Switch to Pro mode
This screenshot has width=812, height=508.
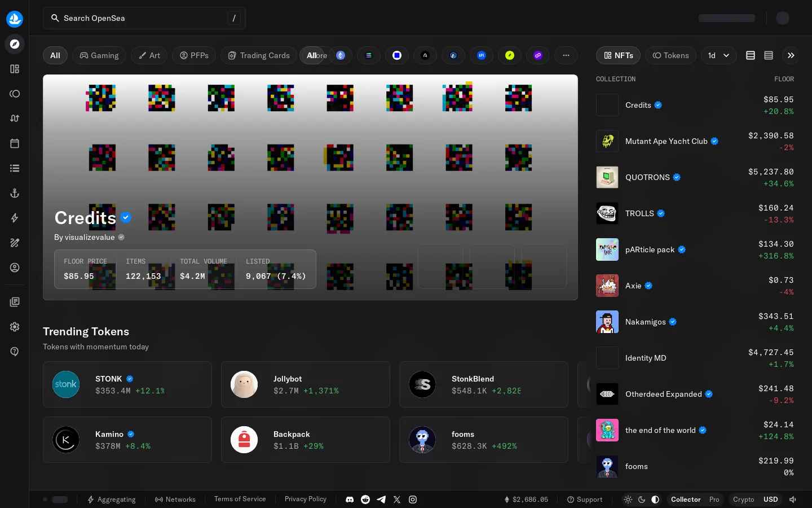pyautogui.click(x=714, y=500)
